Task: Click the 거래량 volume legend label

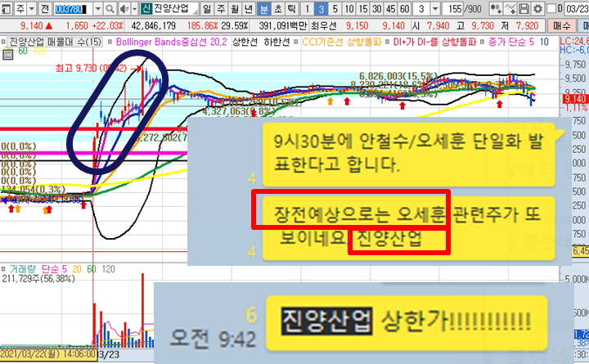Action: 22,269
